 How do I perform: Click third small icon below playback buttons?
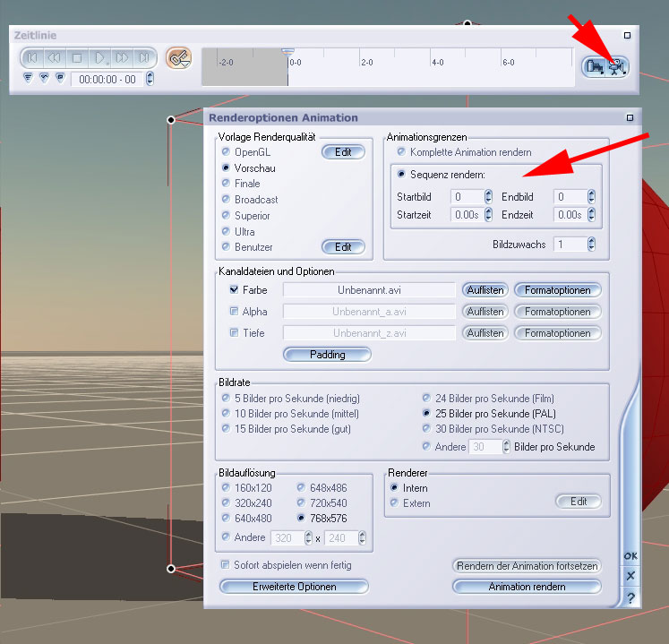(x=60, y=78)
